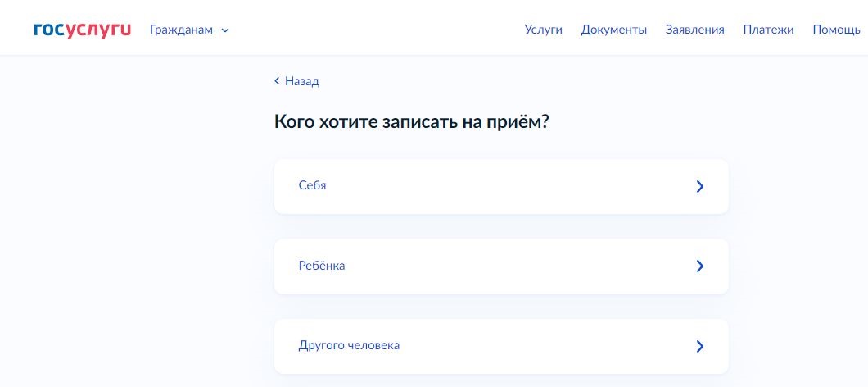Expand the Гражданам dropdown

(189, 30)
